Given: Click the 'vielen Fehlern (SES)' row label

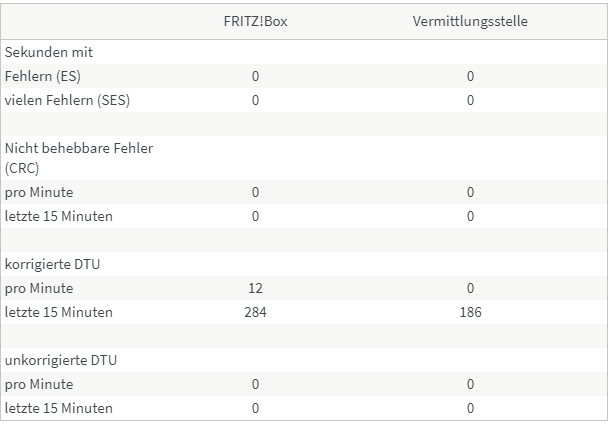Looking at the screenshot, I should click(x=67, y=100).
